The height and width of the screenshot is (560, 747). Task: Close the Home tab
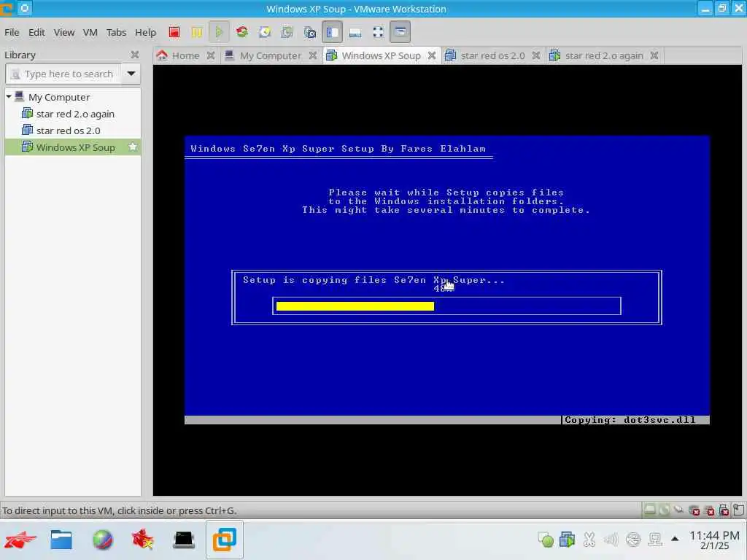pyautogui.click(x=211, y=55)
